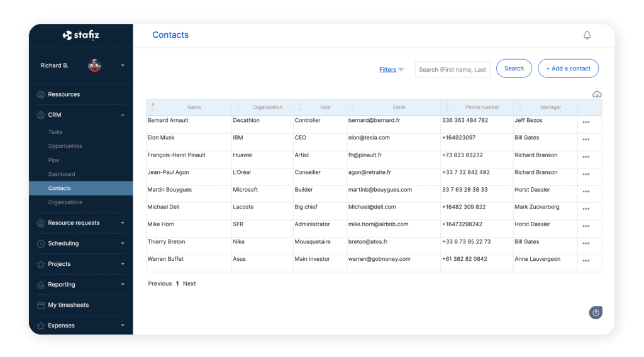Collapse the CRM menu section
Image resolution: width=644 pixels, height=357 pixels.
point(123,115)
